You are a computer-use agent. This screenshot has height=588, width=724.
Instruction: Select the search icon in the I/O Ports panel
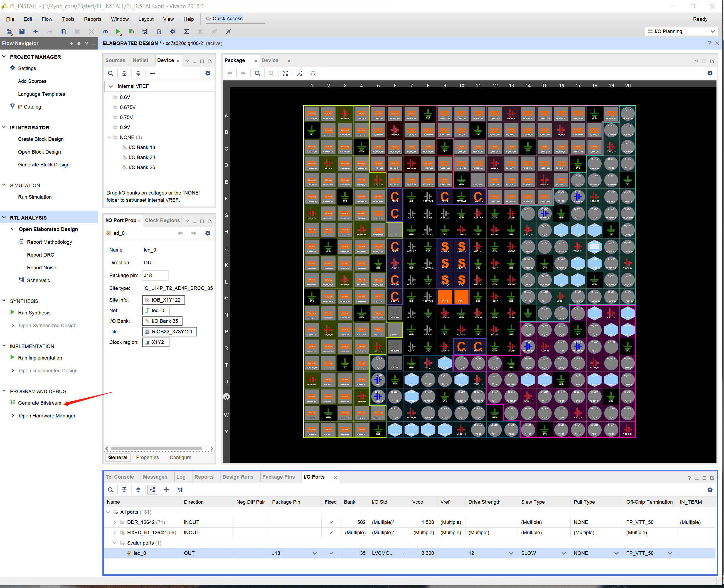[x=110, y=490]
